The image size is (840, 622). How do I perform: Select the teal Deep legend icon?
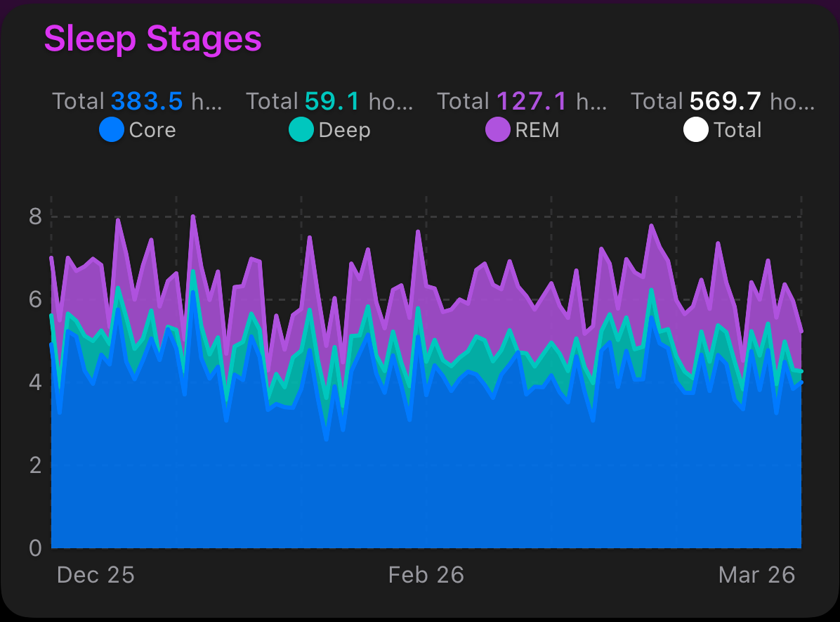pos(301,130)
